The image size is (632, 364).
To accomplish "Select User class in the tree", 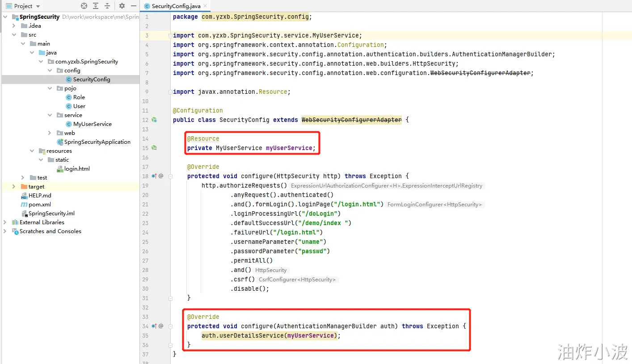I will pyautogui.click(x=79, y=106).
